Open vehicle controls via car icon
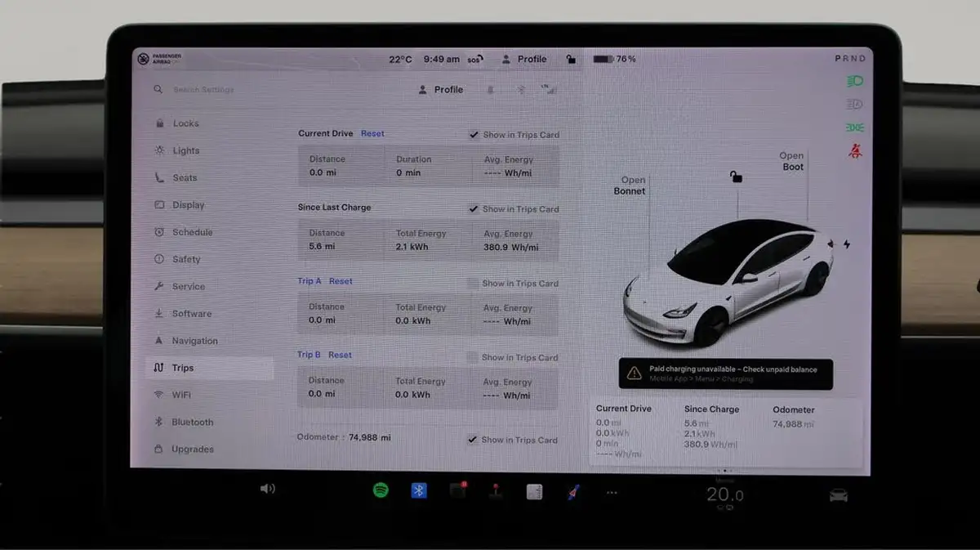This screenshot has width=980, height=550. [838, 495]
